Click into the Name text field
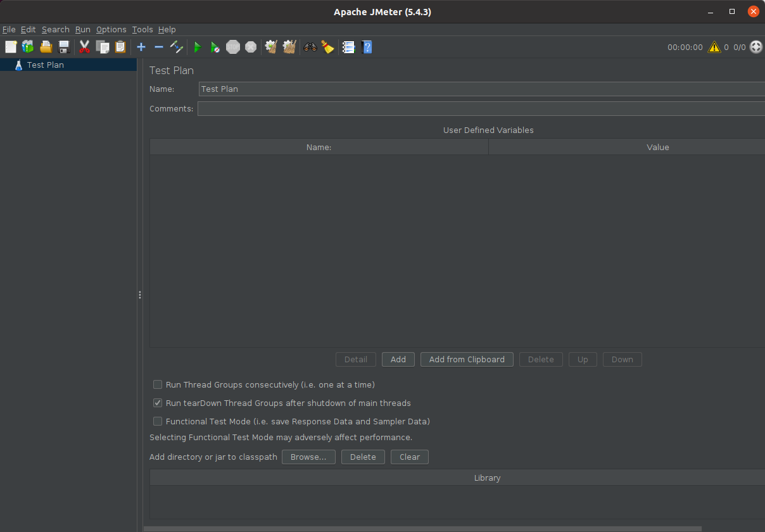The width and height of the screenshot is (765, 532). click(x=481, y=89)
